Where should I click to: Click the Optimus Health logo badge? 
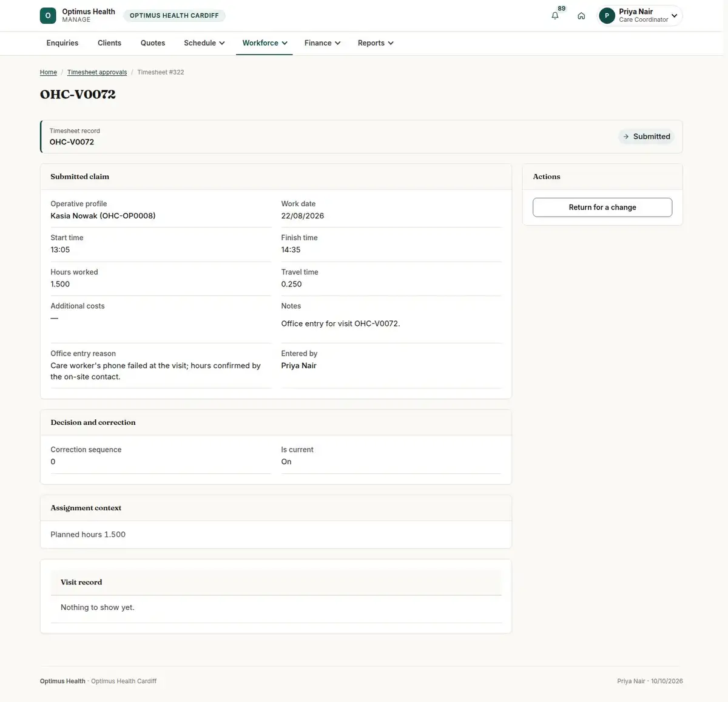(48, 16)
